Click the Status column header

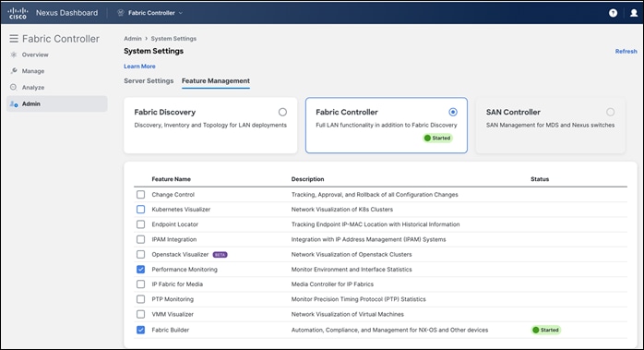point(540,179)
